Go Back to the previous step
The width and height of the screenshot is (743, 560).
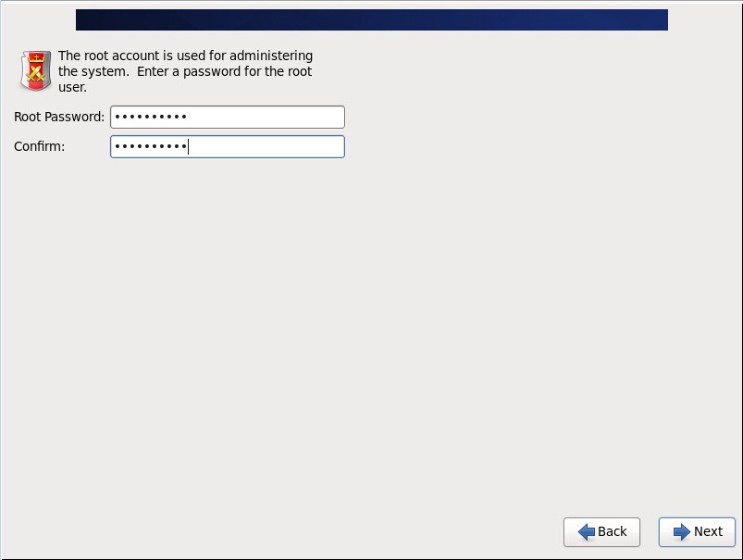pyautogui.click(x=601, y=532)
